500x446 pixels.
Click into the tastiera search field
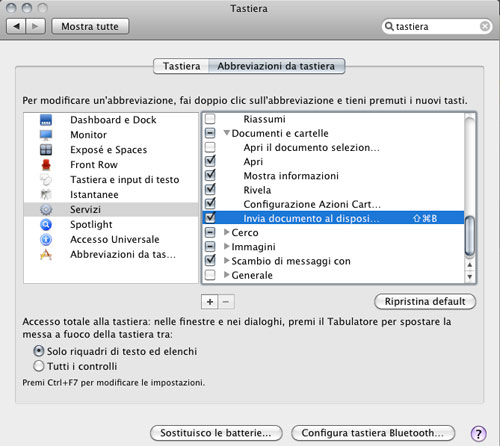click(x=437, y=26)
